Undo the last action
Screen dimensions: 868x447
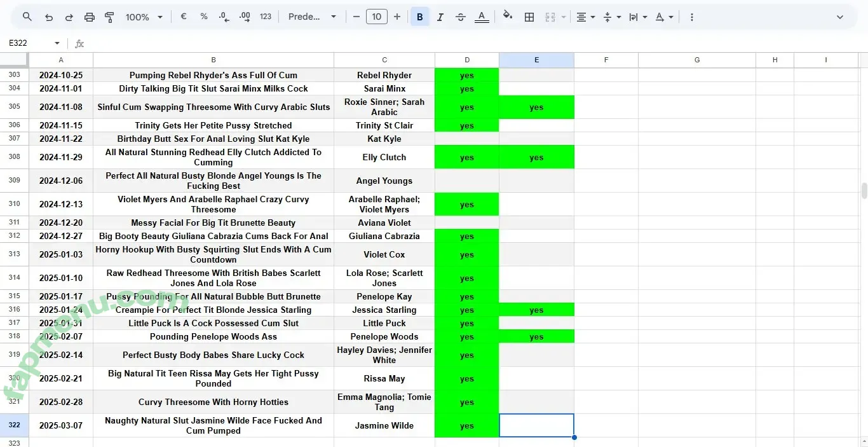coord(49,17)
